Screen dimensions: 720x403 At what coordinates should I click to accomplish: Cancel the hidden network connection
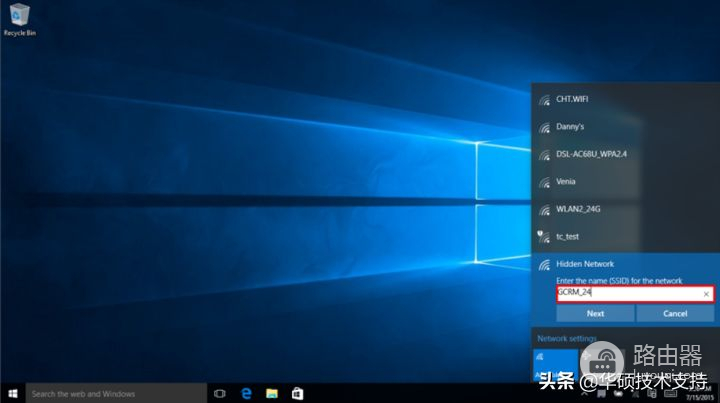pyautogui.click(x=675, y=313)
